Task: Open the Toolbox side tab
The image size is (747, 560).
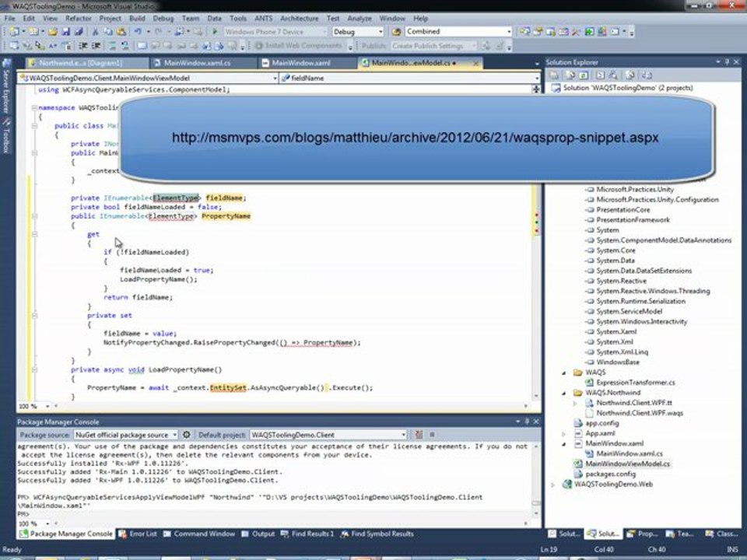Action: point(6,137)
